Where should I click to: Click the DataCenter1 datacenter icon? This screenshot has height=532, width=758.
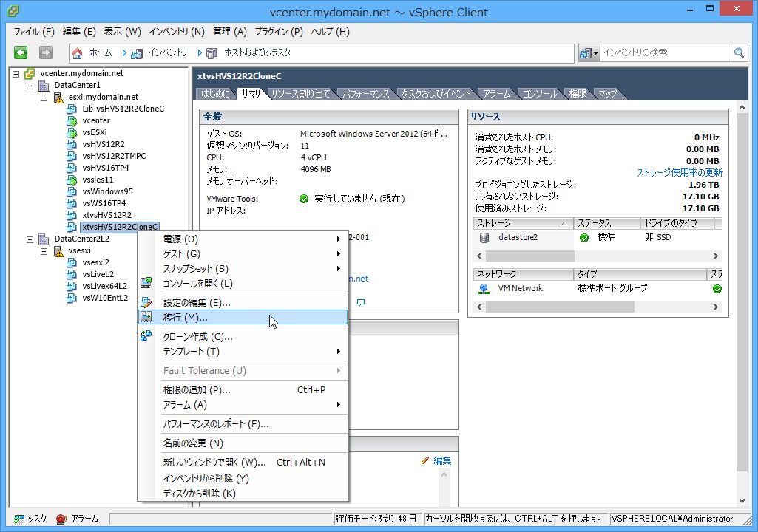tap(44, 86)
